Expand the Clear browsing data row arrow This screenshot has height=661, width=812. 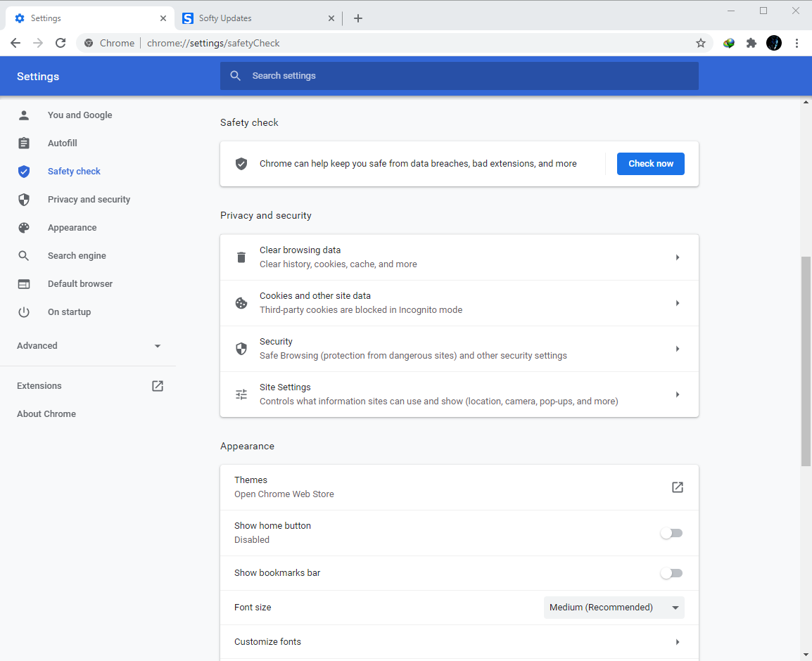(677, 257)
